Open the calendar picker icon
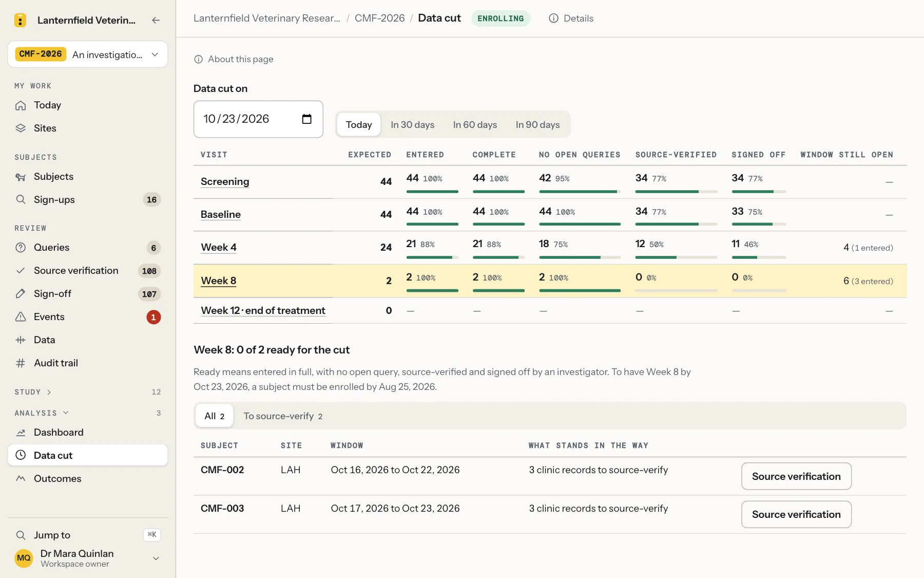Screen dimensions: 924x578 tap(307, 119)
